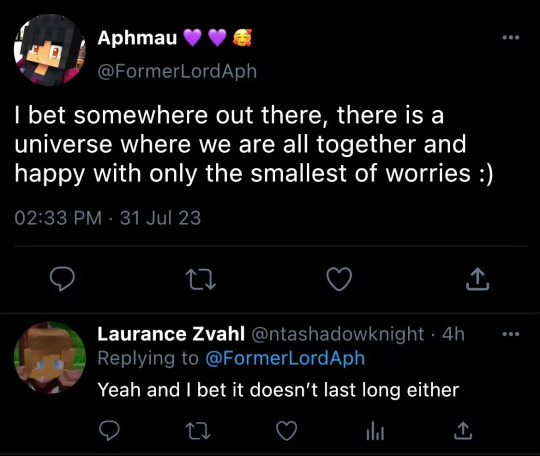Open more options for Laurance's reply
This screenshot has width=540, height=456.
tap(511, 334)
